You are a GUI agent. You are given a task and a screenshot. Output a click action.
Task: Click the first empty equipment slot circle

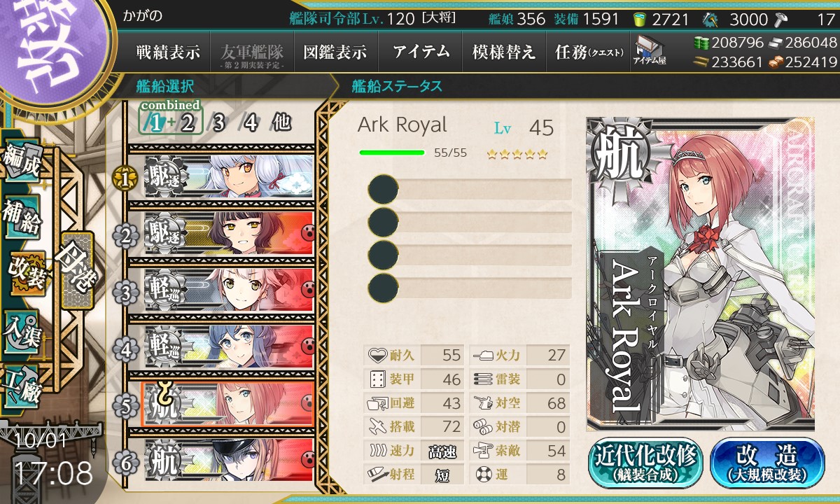pyautogui.click(x=383, y=190)
